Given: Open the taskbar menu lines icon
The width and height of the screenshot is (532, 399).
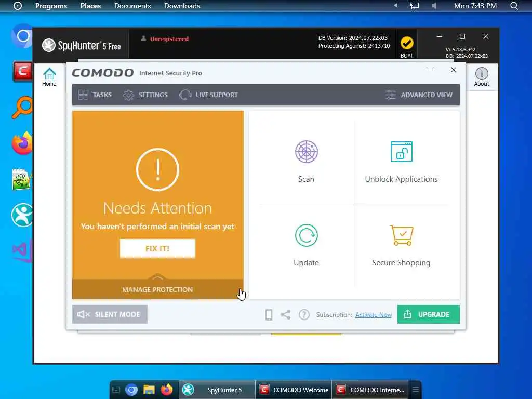Looking at the screenshot, I should 415,390.
